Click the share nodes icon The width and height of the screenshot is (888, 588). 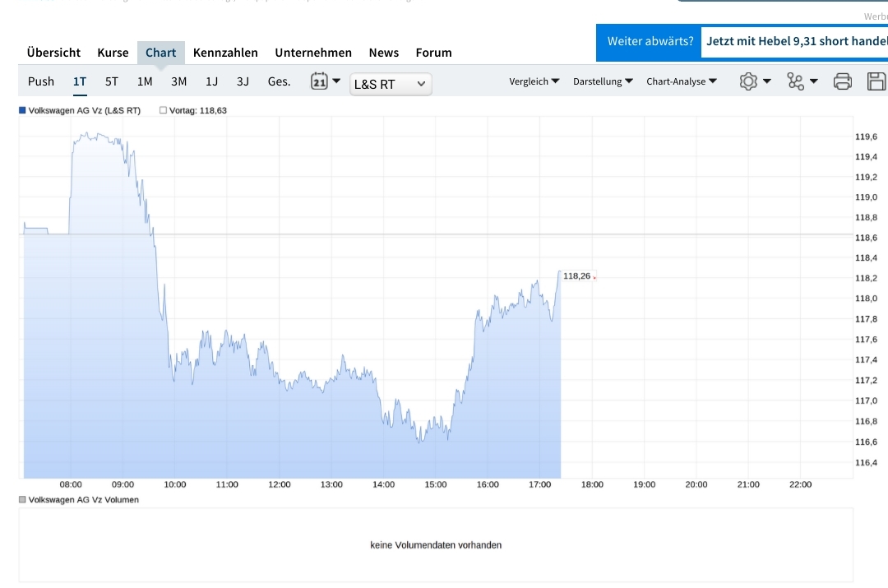point(795,81)
